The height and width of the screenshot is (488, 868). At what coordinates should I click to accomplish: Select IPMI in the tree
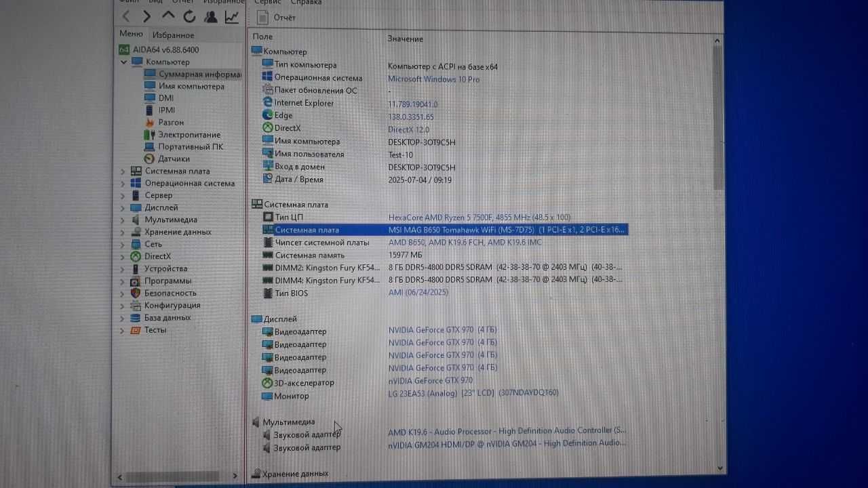coord(160,110)
